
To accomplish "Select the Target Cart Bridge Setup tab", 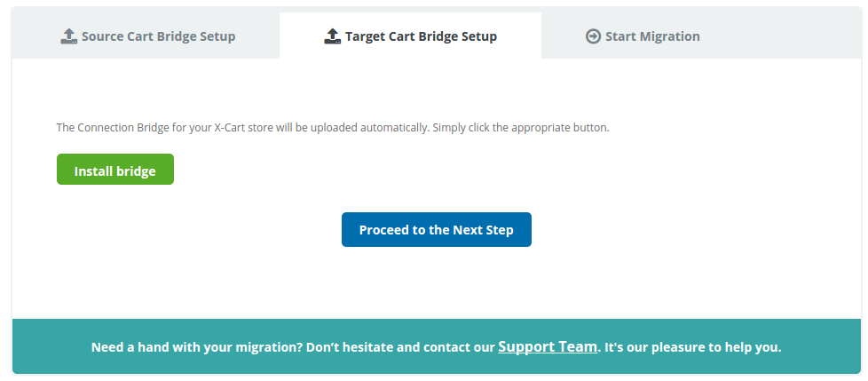I will (410, 36).
